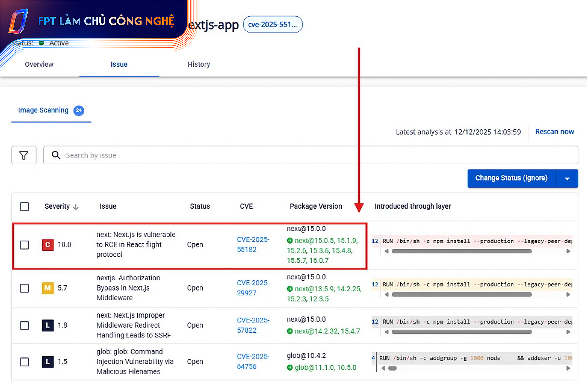588x382 pixels.
Task: Click the red Critical severity badge
Action: click(x=48, y=245)
